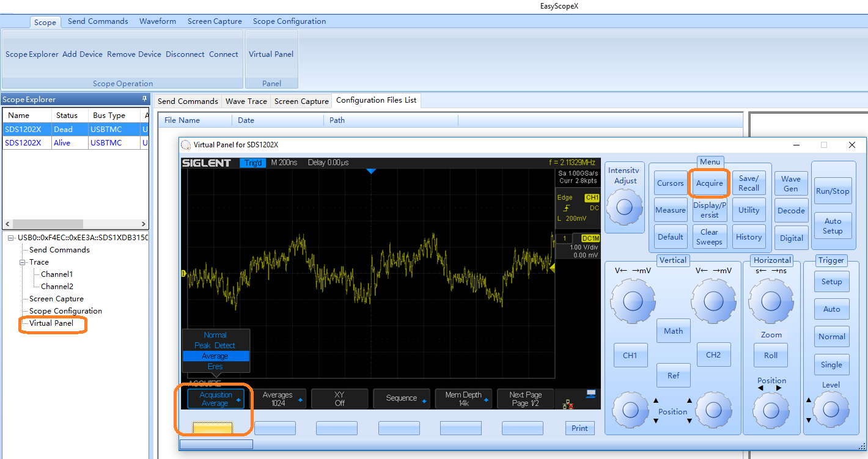Viewport: 868px width, 459px height.
Task: Click the Print button
Action: coord(579,428)
